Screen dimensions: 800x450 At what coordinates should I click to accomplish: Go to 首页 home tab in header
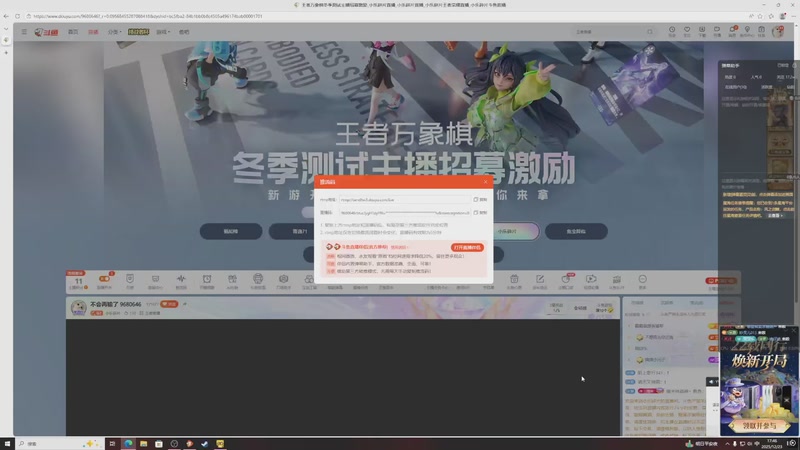point(73,32)
